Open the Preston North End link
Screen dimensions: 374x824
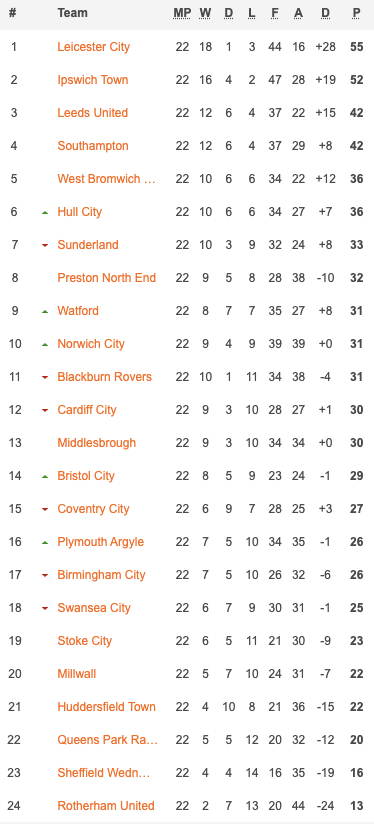pyautogui.click(x=107, y=278)
